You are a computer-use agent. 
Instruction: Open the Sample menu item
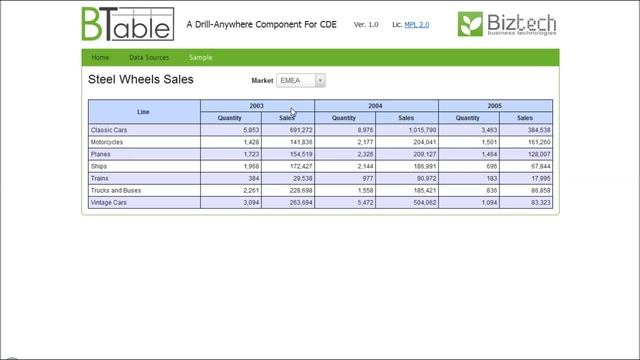(x=200, y=58)
